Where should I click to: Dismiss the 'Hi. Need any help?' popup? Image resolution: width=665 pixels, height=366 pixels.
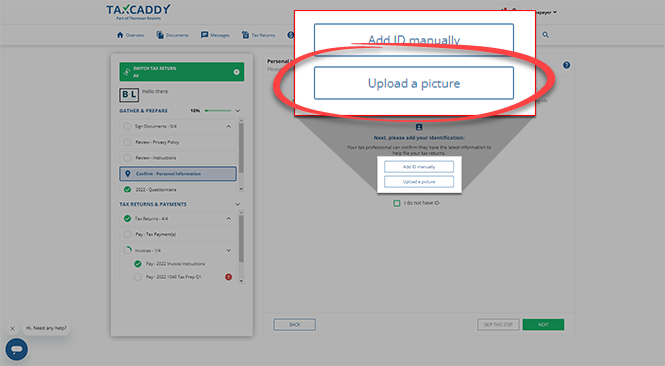click(x=12, y=328)
